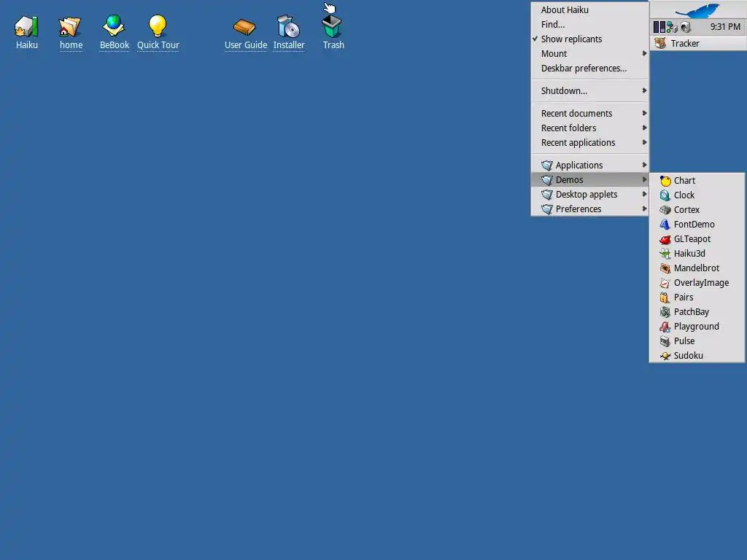
Task: Launch the OverlayImage demo
Action: point(697,283)
